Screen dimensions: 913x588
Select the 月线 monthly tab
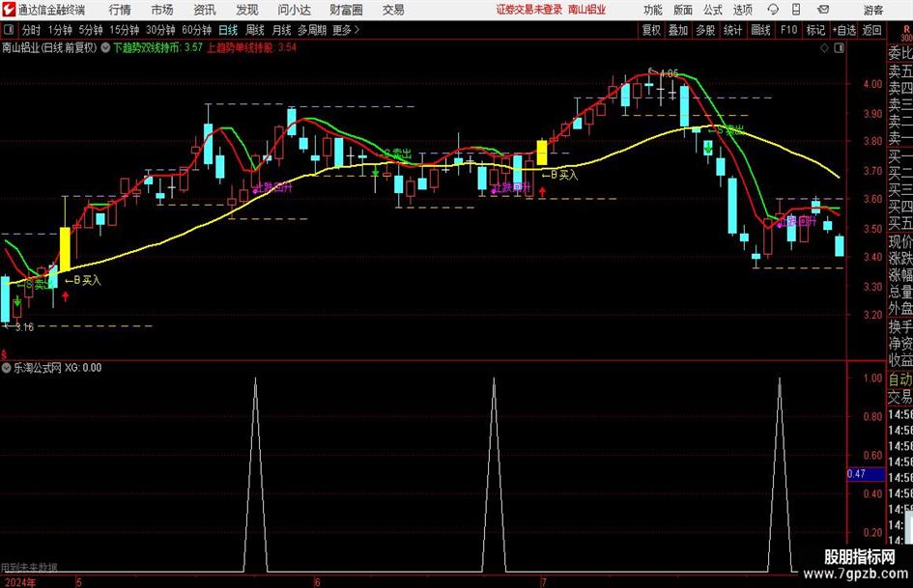(x=281, y=30)
